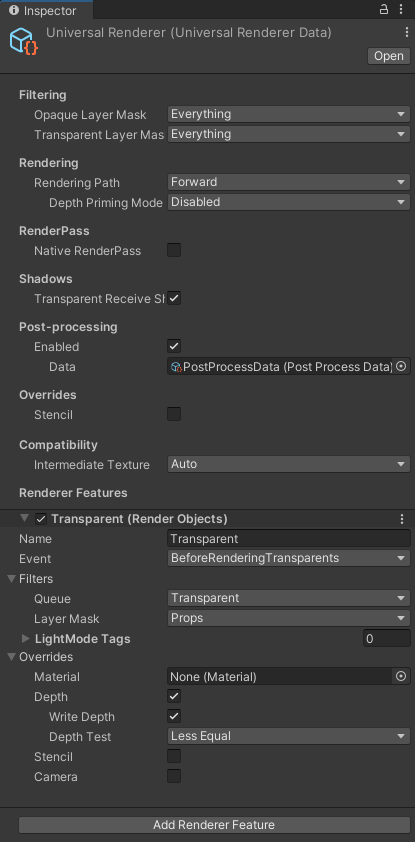
Task: Click the Name text field containing Transparent
Action: (x=289, y=539)
